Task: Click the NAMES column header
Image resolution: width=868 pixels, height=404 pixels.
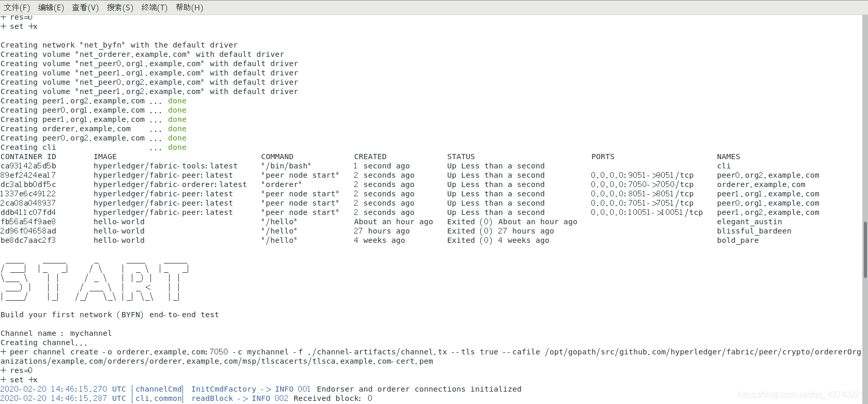Action: pos(728,157)
